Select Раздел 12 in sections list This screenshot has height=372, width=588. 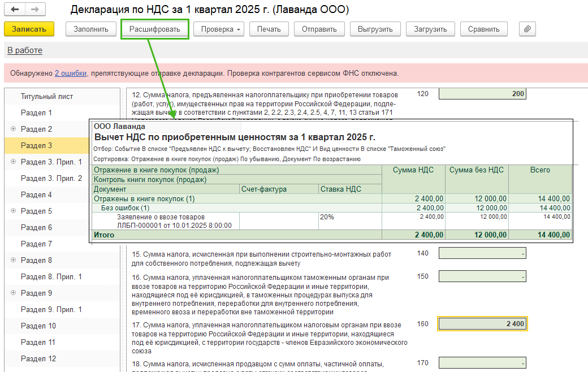[x=38, y=358]
